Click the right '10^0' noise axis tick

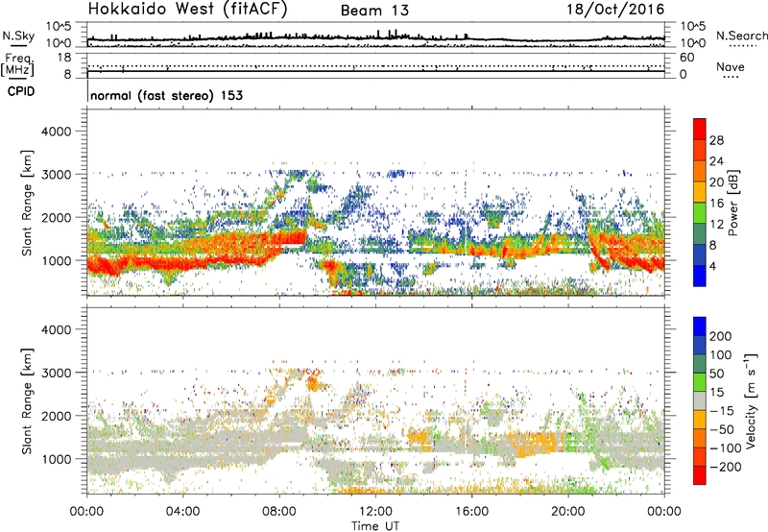(693, 43)
